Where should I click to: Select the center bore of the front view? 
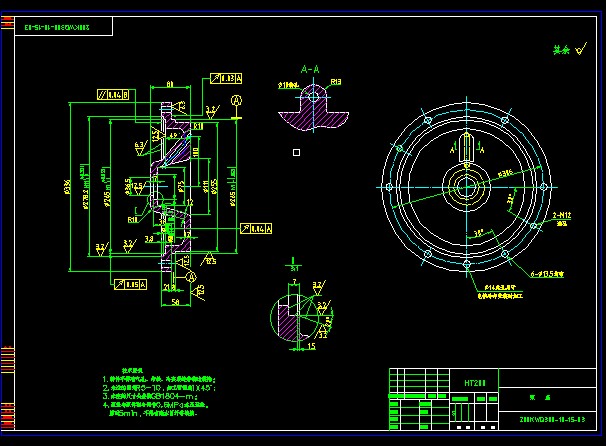[x=466, y=187]
